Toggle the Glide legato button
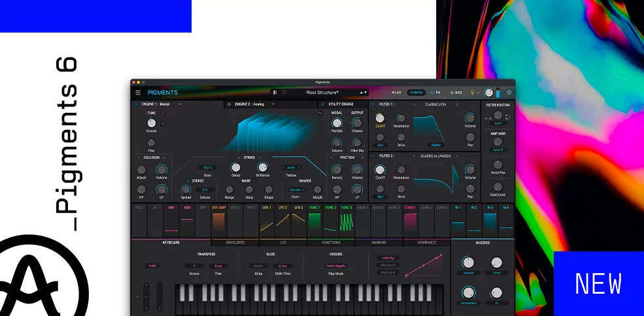This screenshot has width=644, height=316. coord(258,266)
